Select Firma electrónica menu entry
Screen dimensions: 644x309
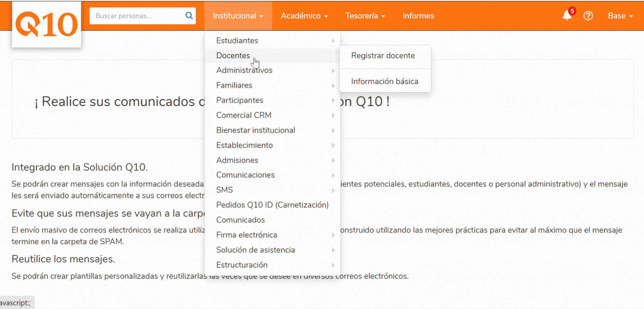(272, 235)
